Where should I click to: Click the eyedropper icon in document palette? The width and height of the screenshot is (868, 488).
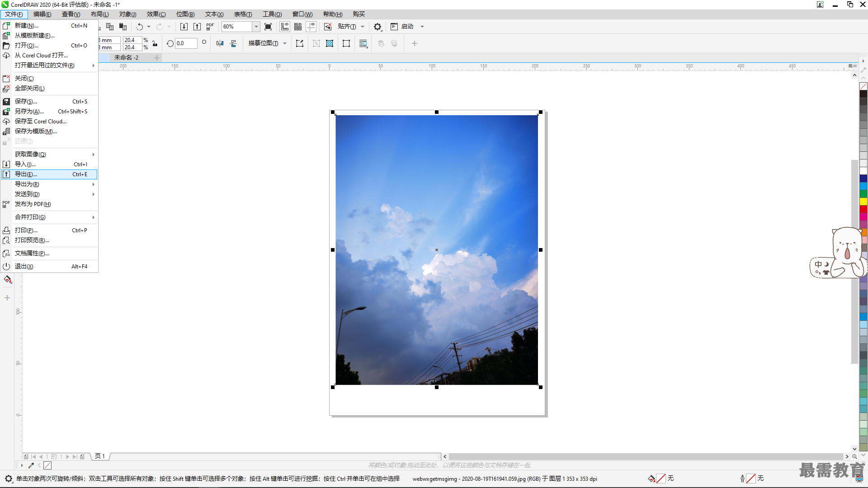pos(31,465)
